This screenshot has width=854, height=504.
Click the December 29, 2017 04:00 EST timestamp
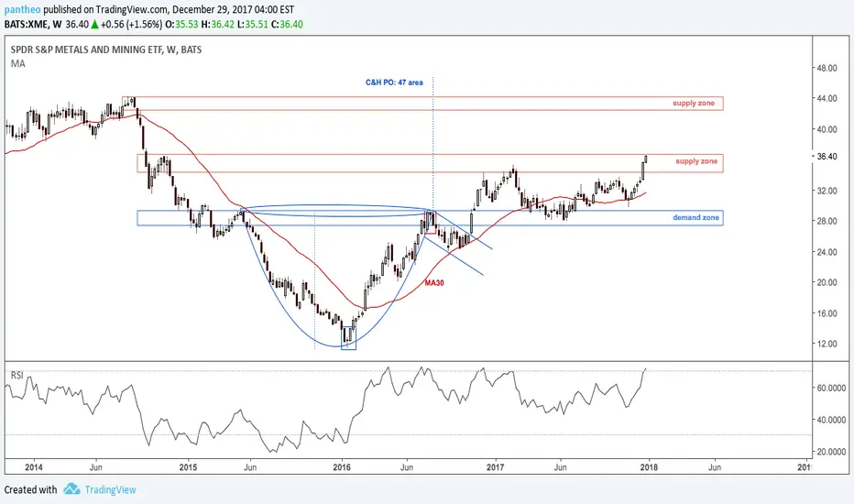point(233,10)
